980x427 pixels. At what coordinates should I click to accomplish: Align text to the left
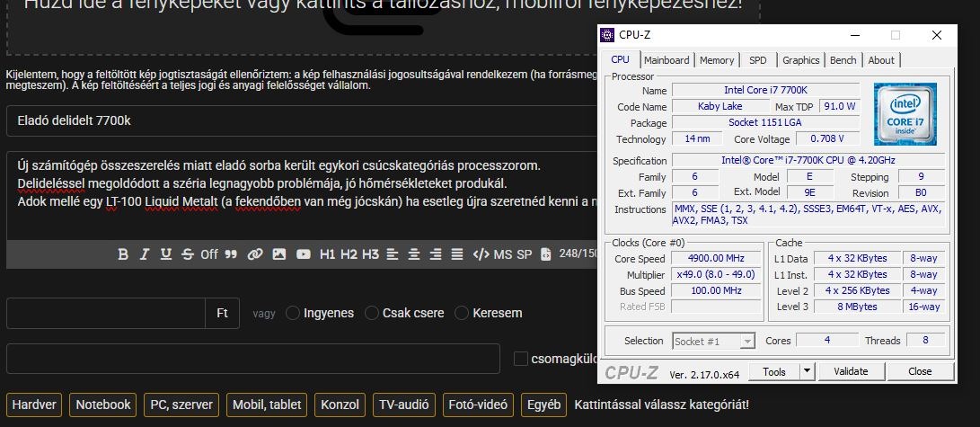[x=393, y=254]
